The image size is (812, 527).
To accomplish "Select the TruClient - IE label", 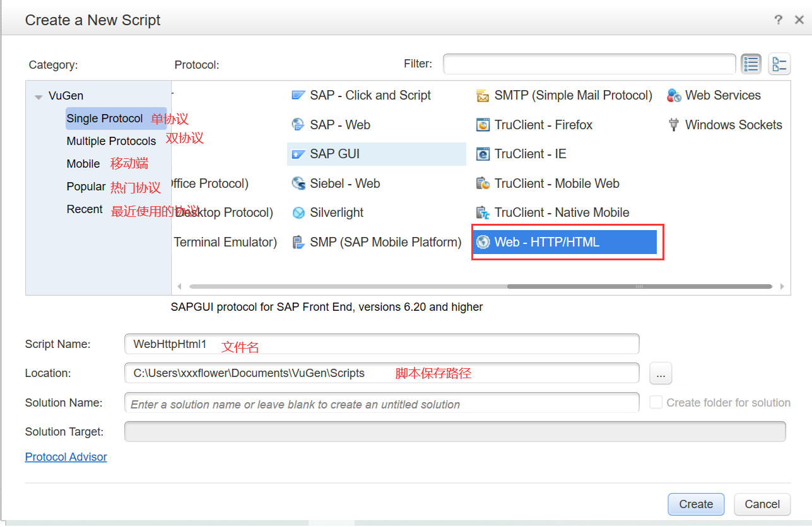I will pyautogui.click(x=531, y=154).
